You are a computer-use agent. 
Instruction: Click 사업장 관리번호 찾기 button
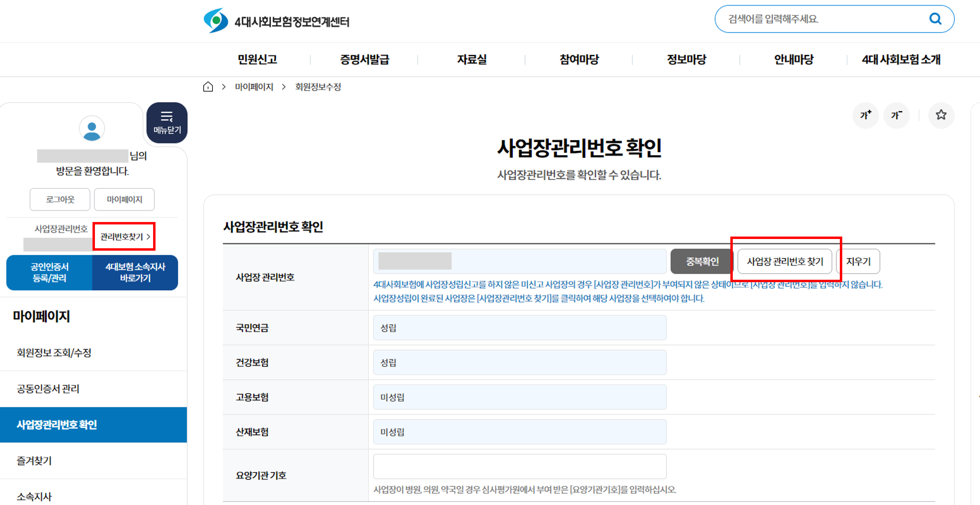pos(784,262)
